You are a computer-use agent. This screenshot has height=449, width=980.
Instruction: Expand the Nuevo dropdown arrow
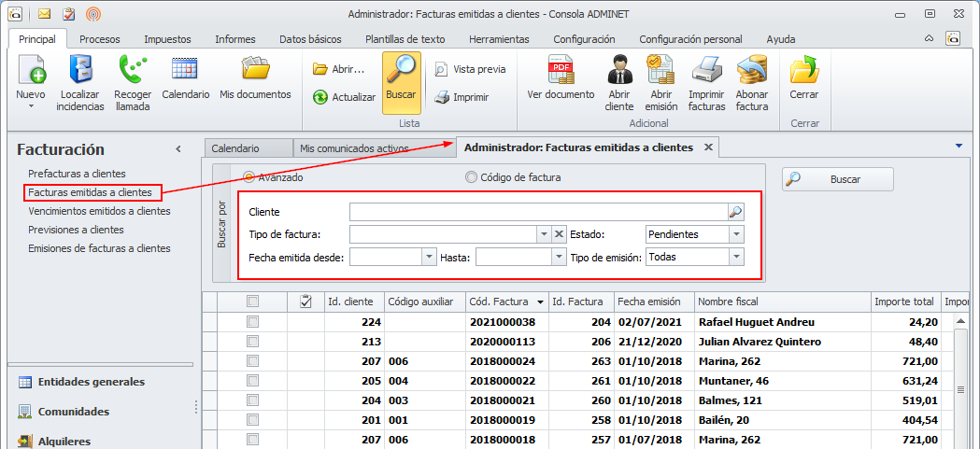click(31, 106)
